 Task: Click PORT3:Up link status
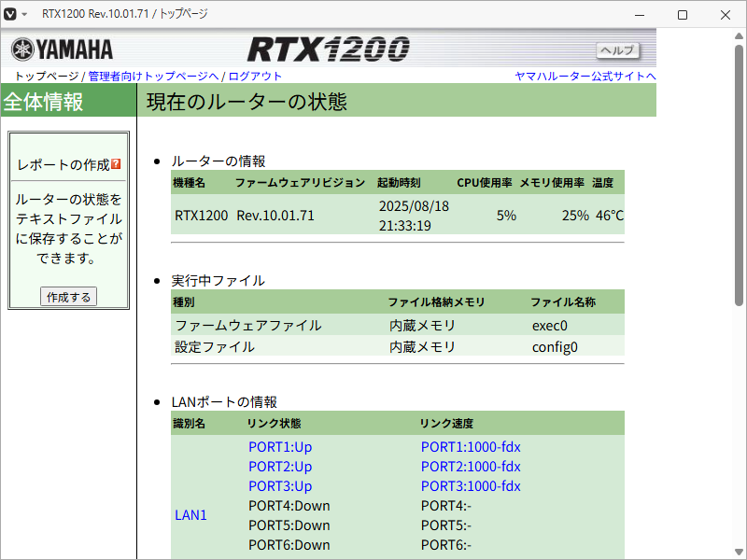click(280, 485)
